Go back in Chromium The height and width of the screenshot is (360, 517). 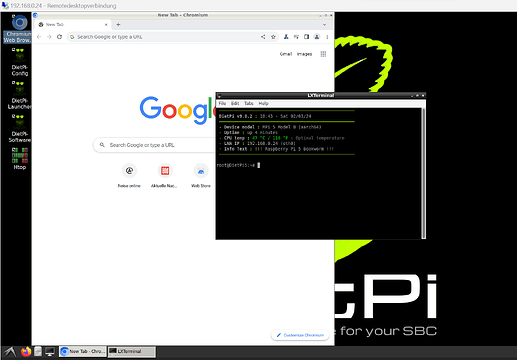(x=39, y=37)
